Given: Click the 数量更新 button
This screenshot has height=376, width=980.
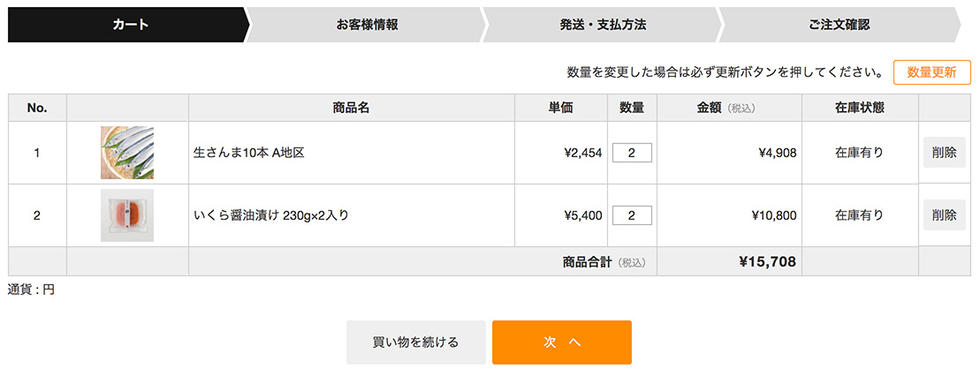Looking at the screenshot, I should coord(932,71).
